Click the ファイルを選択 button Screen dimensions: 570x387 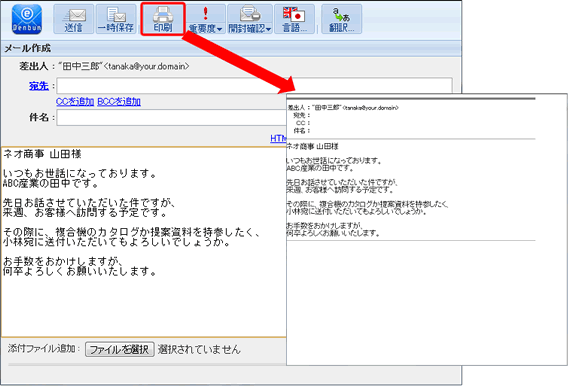pyautogui.click(x=120, y=349)
